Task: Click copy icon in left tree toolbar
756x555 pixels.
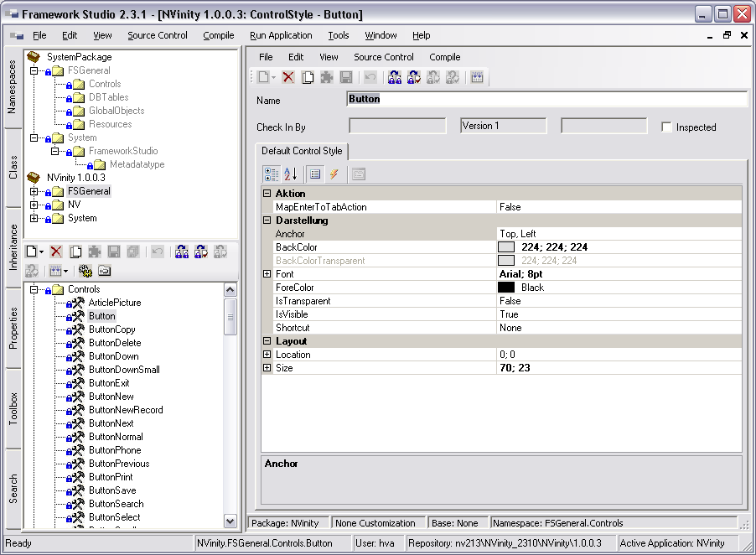Action: 75,252
